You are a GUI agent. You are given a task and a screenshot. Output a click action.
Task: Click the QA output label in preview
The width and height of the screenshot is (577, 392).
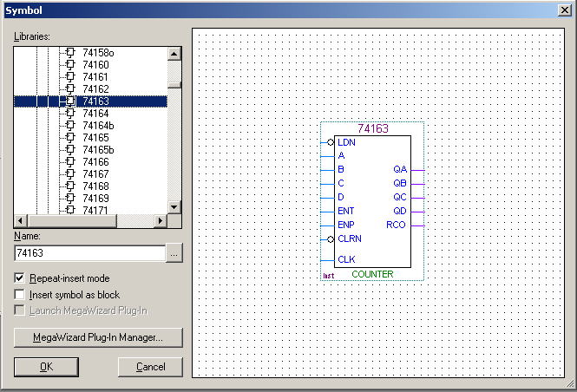(x=400, y=169)
